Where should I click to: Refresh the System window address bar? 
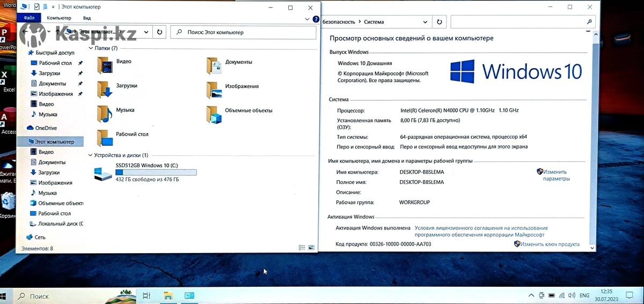440,22
